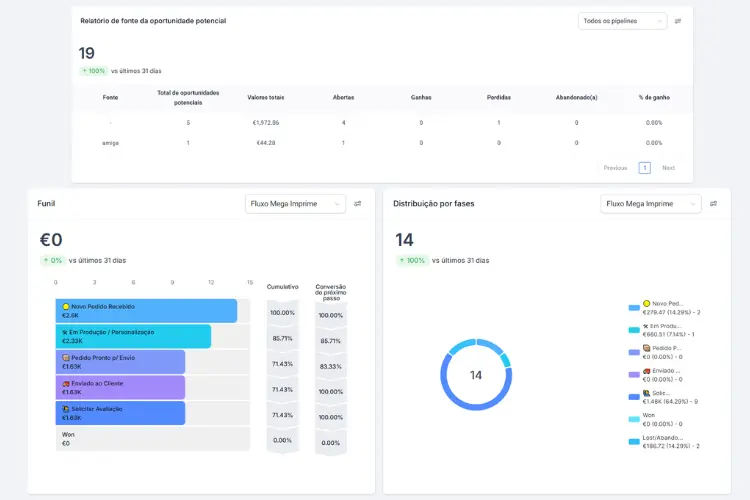Click % de ganho column header
The width and height of the screenshot is (750, 500).
(x=654, y=98)
